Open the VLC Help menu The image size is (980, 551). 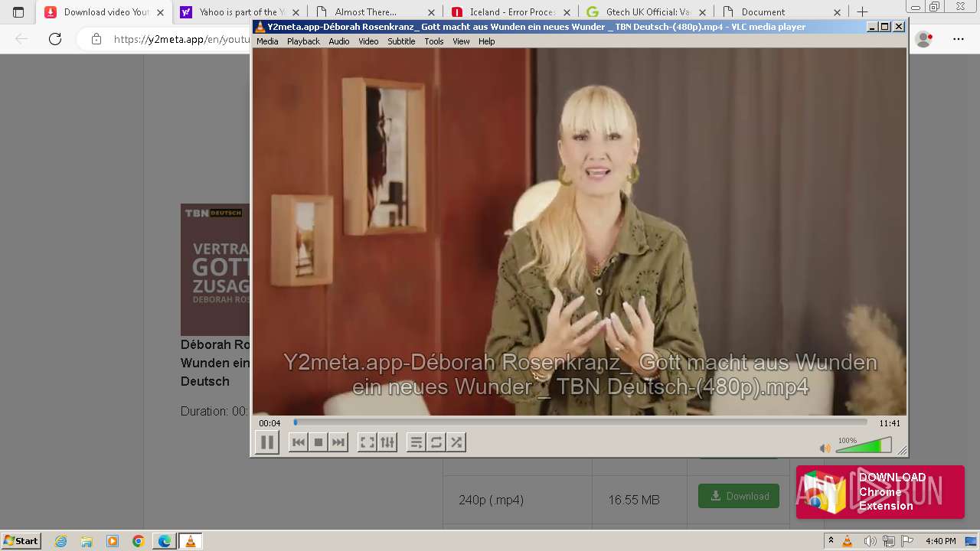(x=487, y=41)
